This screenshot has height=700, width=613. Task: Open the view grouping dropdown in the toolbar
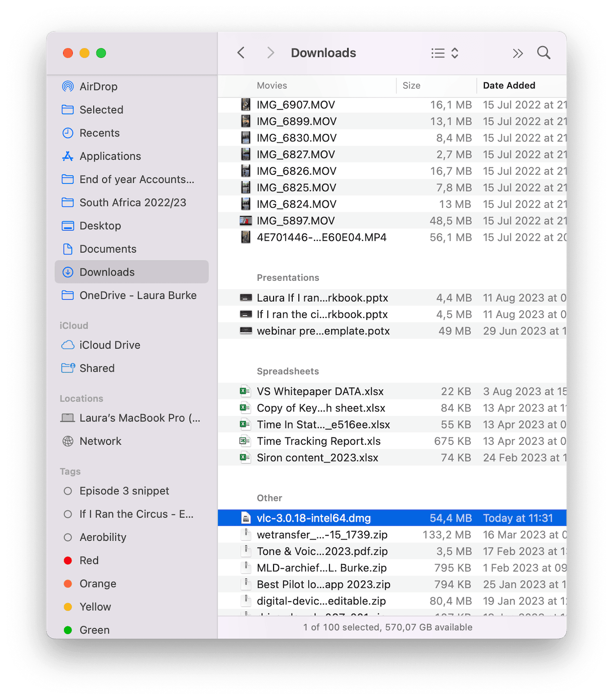(x=444, y=53)
